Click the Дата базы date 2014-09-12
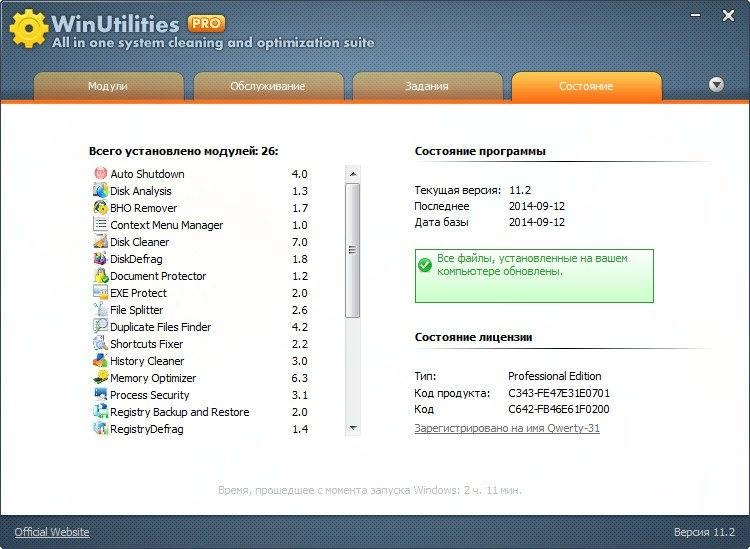The image size is (750, 549). pos(537,222)
